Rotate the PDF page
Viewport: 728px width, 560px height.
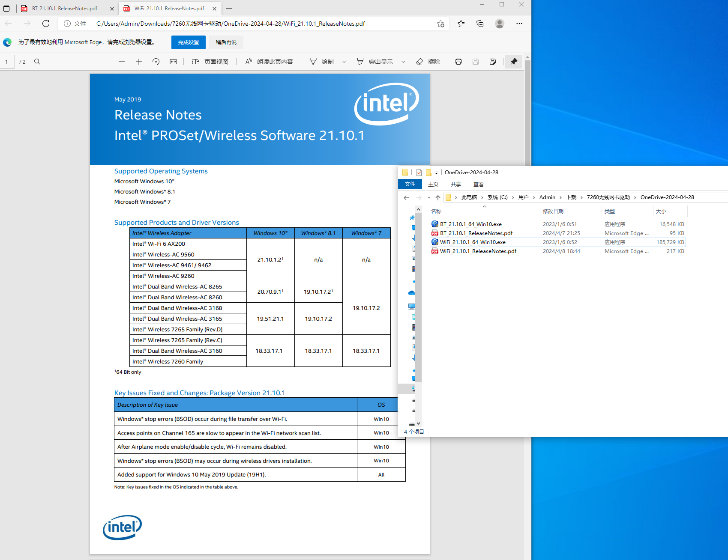[156, 62]
